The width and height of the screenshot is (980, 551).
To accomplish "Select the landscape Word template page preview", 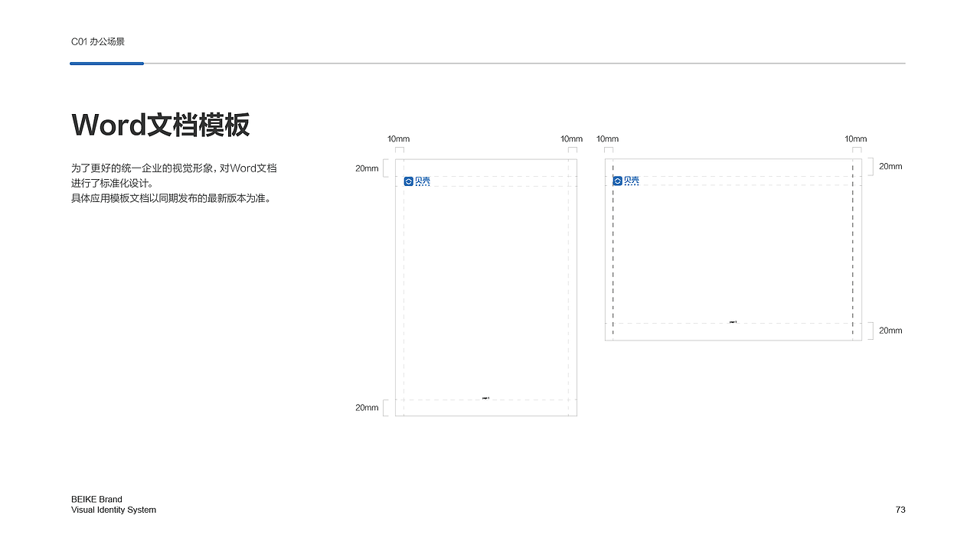I will point(733,249).
